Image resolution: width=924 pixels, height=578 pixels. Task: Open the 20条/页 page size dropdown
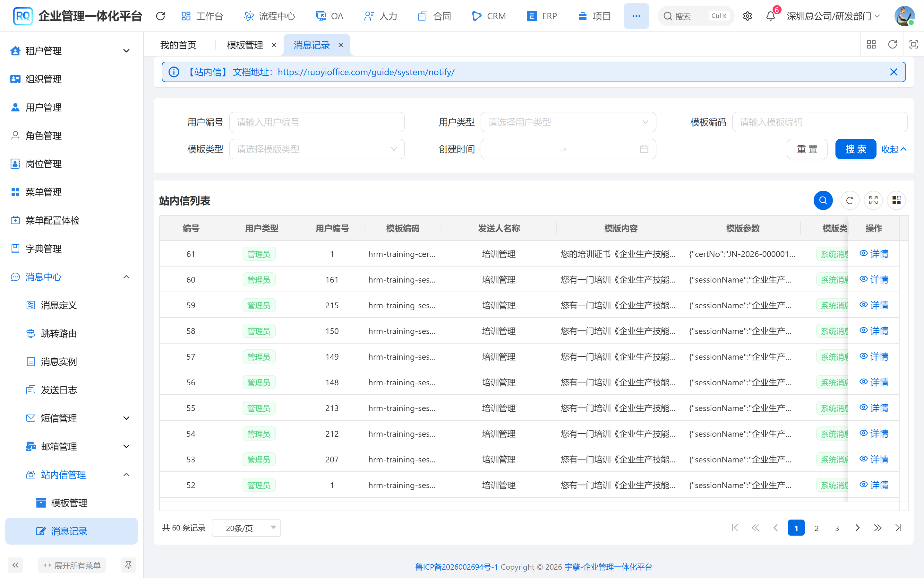point(246,528)
